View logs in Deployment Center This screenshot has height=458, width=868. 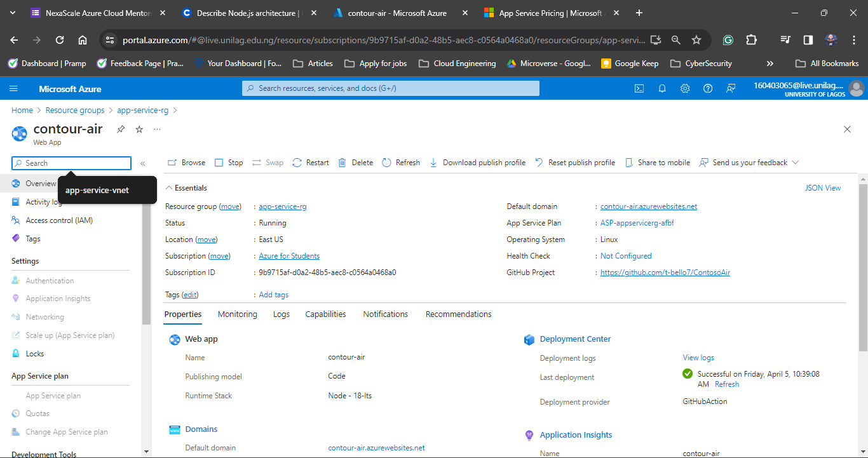698,358
